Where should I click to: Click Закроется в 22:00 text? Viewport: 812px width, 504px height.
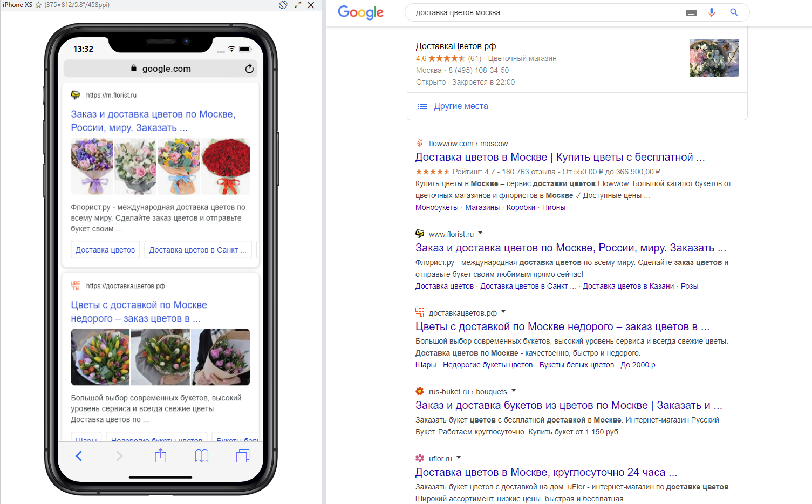coord(483,82)
